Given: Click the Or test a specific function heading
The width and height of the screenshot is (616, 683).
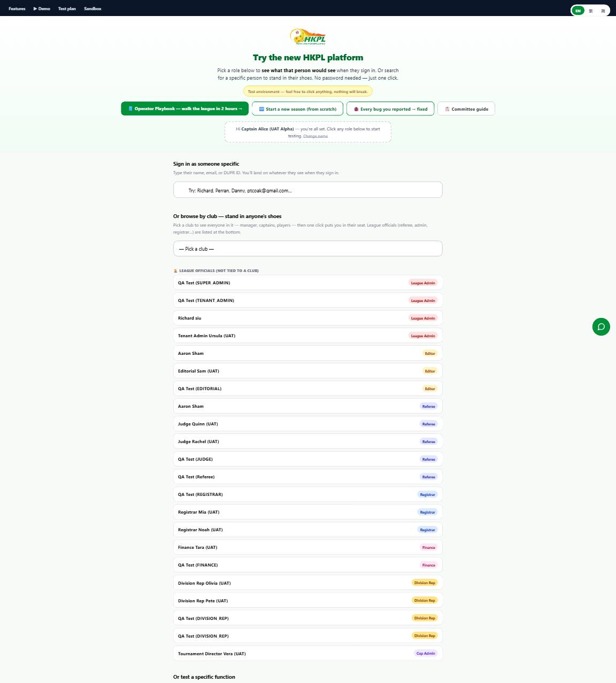Looking at the screenshot, I should 204,677.
